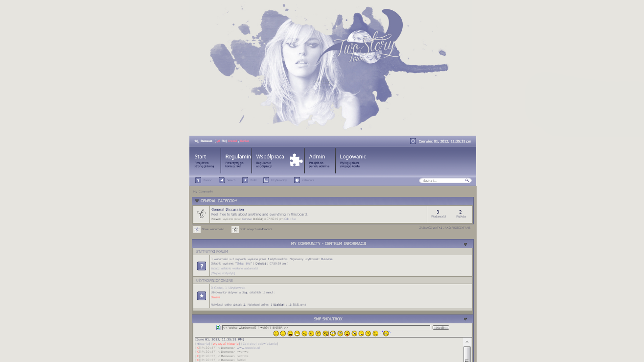Screen dimensions: 644x362
Task: Open the General Discussion board
Action: coord(228,209)
